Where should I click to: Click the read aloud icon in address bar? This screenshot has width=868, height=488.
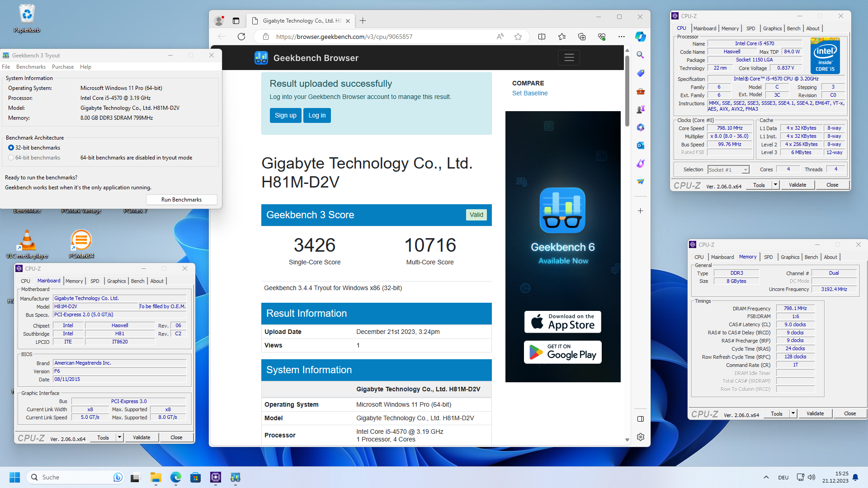tap(500, 37)
